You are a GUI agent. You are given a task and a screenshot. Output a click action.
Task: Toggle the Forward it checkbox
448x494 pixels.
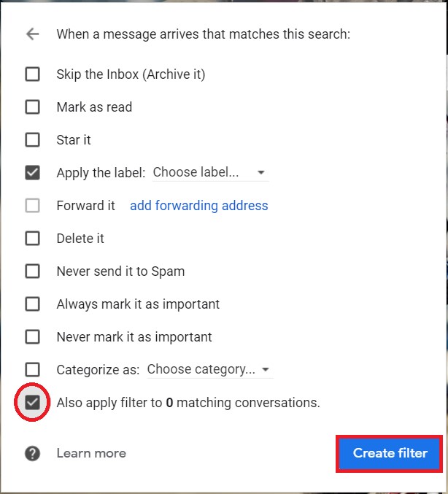click(x=32, y=206)
